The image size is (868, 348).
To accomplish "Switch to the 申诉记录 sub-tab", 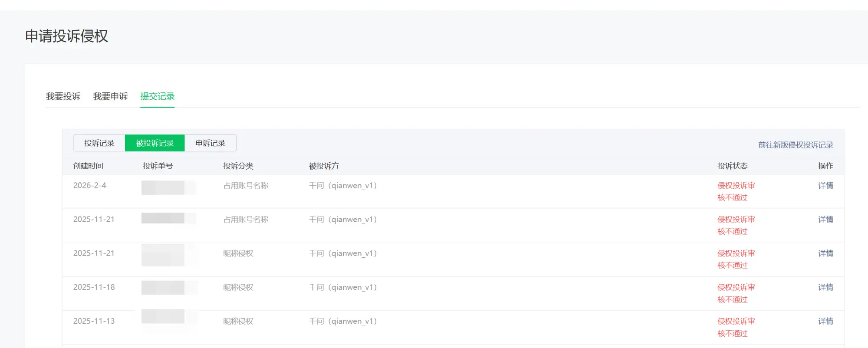I will tap(210, 143).
